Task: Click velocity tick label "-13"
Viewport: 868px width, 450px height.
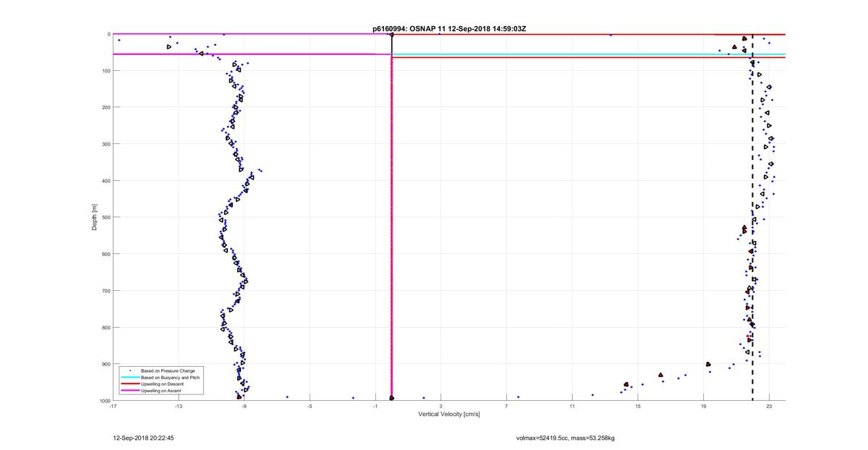Action: pos(178,407)
